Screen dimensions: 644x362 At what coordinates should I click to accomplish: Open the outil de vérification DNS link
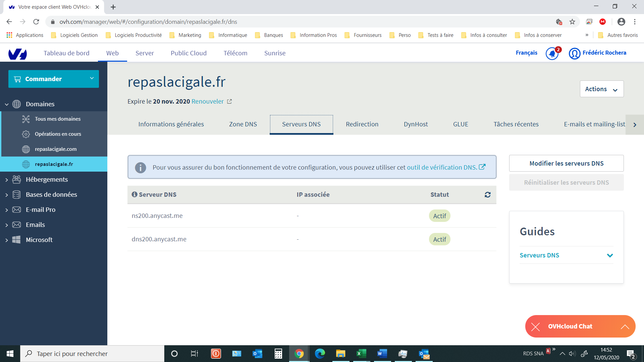[442, 167]
